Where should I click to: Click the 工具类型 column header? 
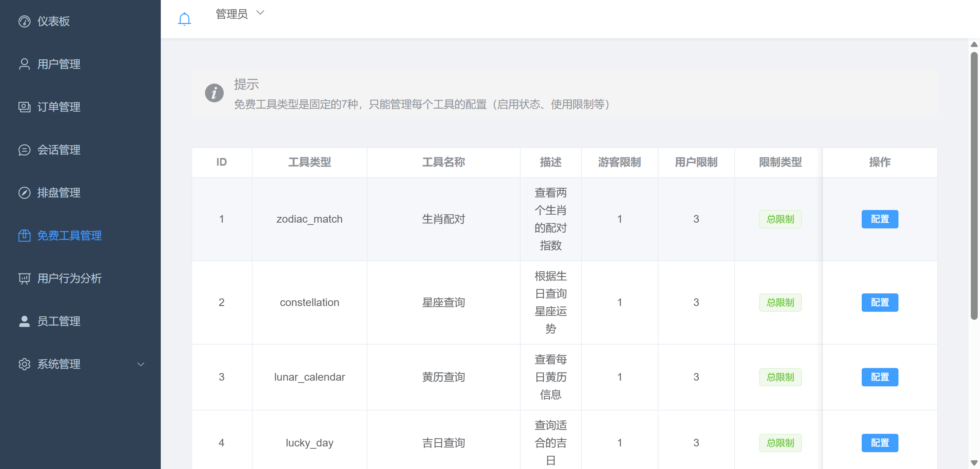click(x=310, y=162)
